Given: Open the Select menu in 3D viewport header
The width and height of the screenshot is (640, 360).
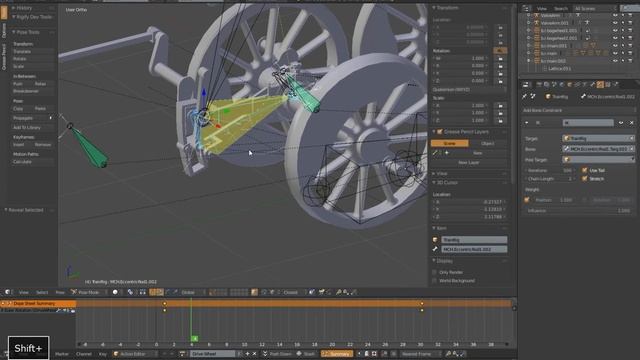Looking at the screenshot, I should (x=42, y=292).
